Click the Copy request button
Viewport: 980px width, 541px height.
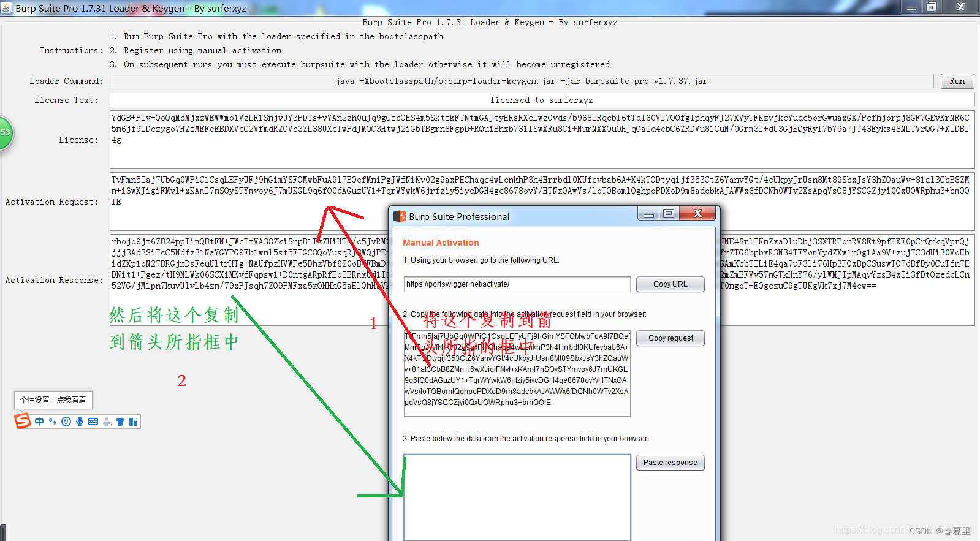click(x=670, y=338)
